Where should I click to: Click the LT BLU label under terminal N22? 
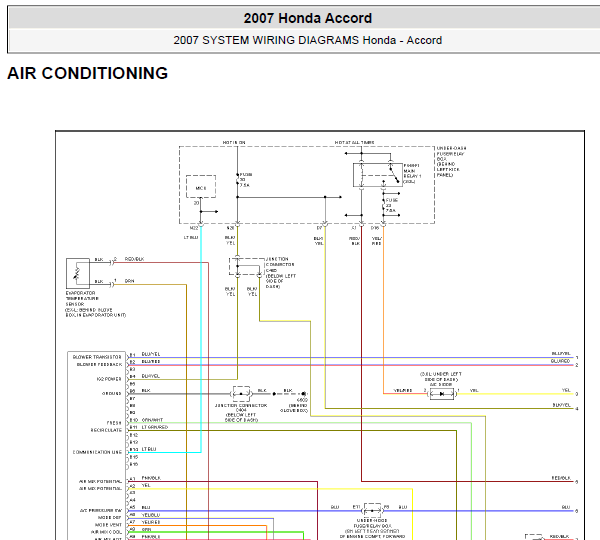click(x=191, y=237)
